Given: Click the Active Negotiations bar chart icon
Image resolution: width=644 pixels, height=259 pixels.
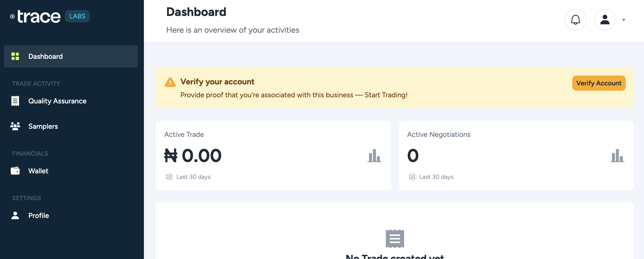Looking at the screenshot, I should click(x=617, y=156).
